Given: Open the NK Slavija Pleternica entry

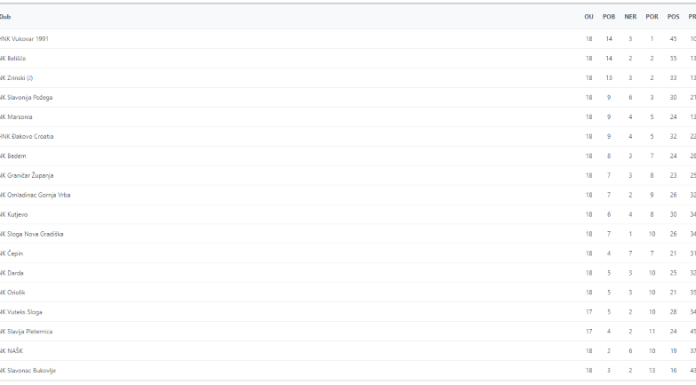Looking at the screenshot, I should (26, 332).
